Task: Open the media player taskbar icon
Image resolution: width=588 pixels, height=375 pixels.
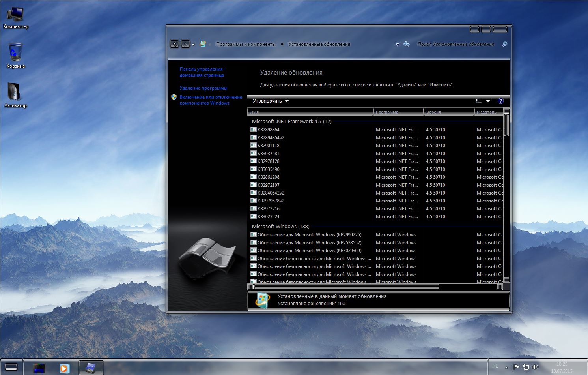Action: [64, 368]
